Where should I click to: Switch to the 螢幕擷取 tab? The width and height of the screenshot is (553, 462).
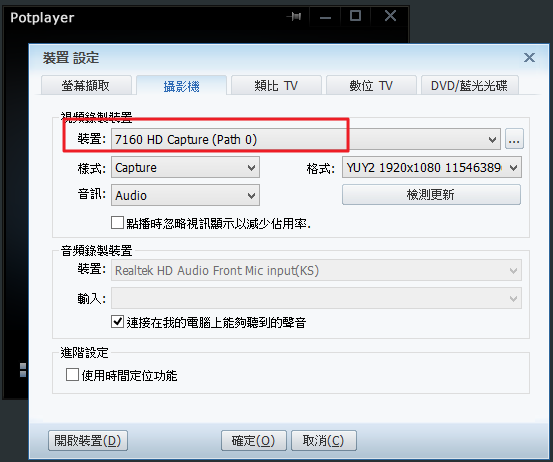pyautogui.click(x=86, y=85)
